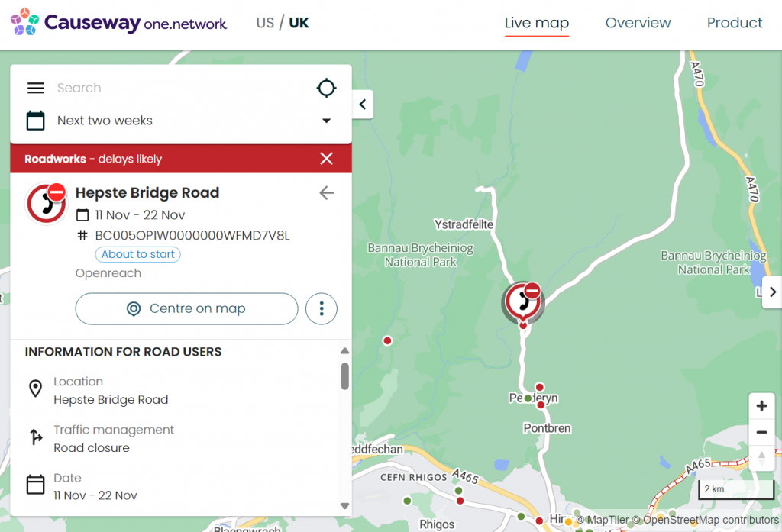Switch the country to US

coord(265,23)
